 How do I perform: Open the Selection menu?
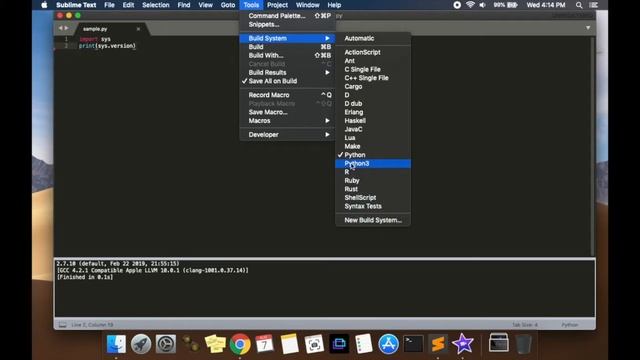point(156,5)
